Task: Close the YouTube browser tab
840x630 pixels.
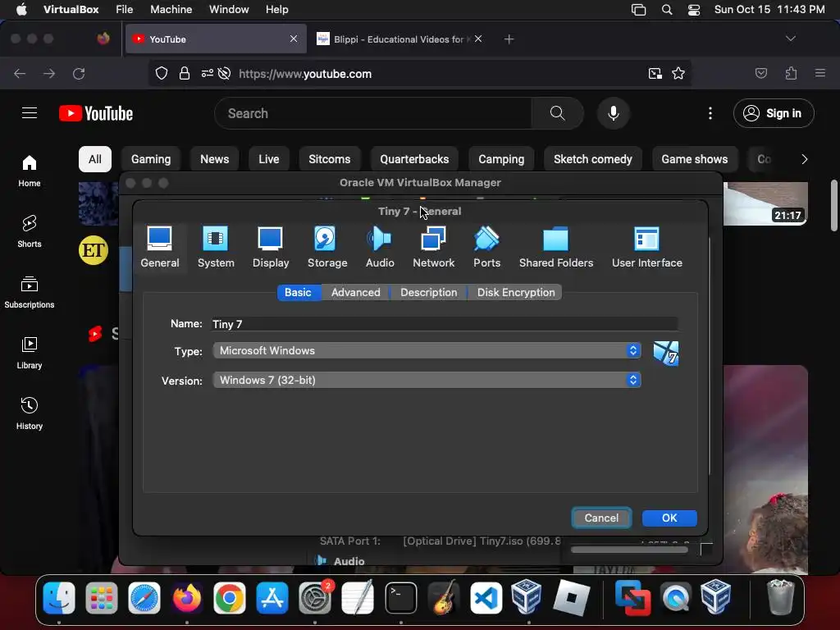Action: click(294, 39)
